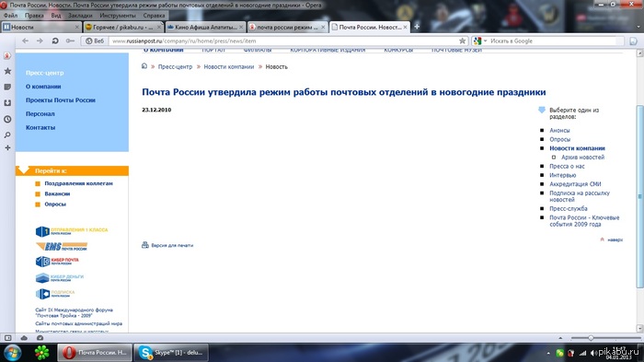Switch to the почта россии режим tab
This screenshot has height=362, width=644.
coord(287,27)
